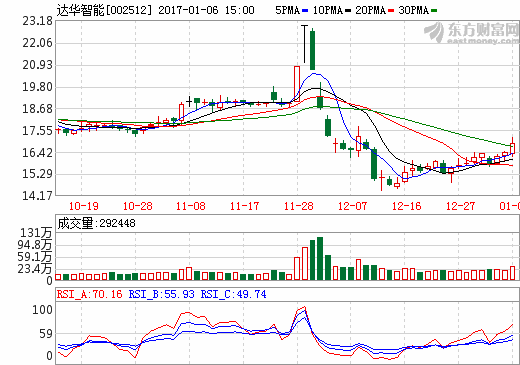
Task: Click the 30PMA green legend swatch
Action: (434, 11)
